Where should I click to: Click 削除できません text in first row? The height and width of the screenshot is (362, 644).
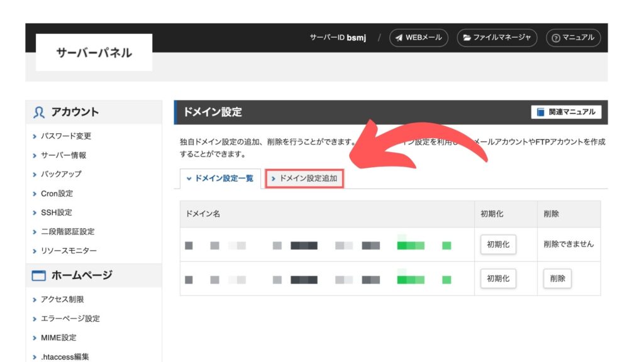(569, 244)
